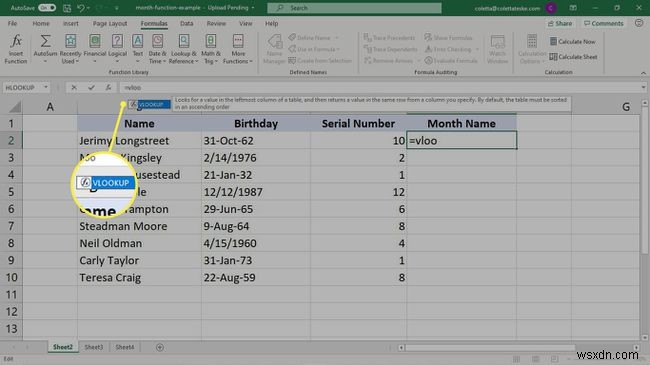650x365 pixels.
Task: Open the AutoSum sigma tool
Action: point(45,49)
